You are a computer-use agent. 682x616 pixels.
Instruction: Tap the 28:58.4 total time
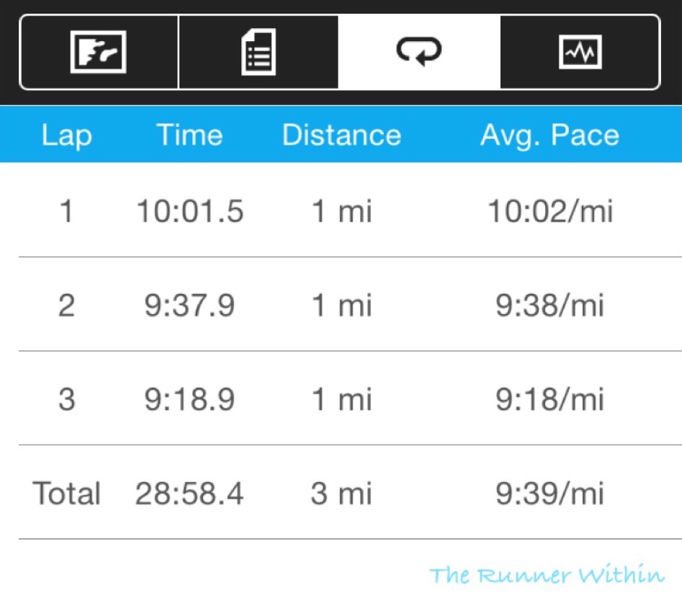coord(189,494)
